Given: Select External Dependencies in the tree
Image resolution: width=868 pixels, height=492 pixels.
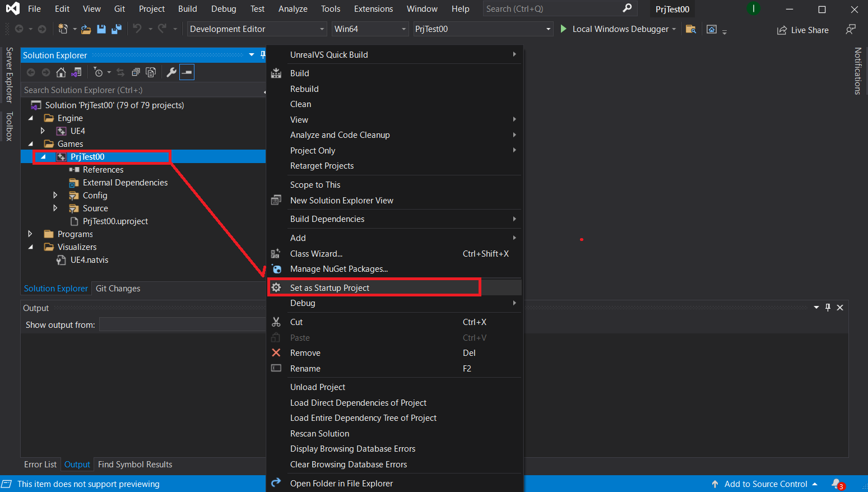Looking at the screenshot, I should pos(125,183).
